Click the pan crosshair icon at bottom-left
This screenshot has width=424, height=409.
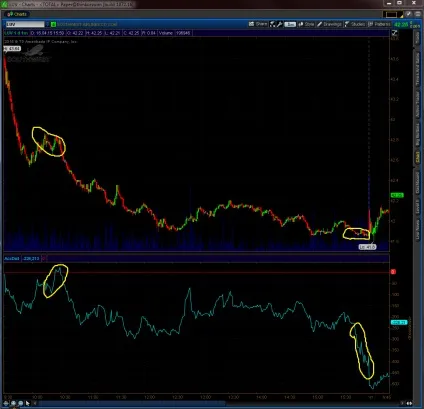[x=6, y=403]
